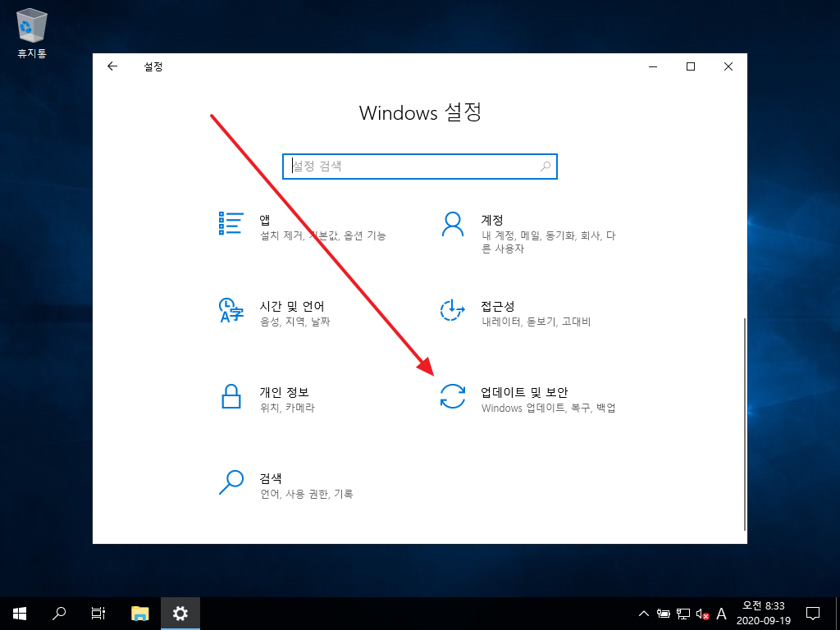Open the 시간 및 언어 icon
Viewport: 840px width, 630px height.
tap(231, 310)
